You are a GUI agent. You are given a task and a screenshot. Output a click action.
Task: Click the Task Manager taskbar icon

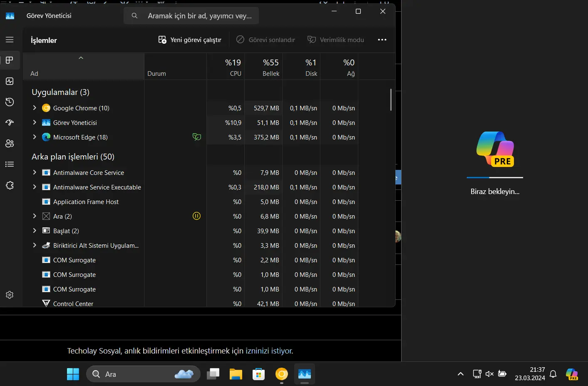(305, 374)
